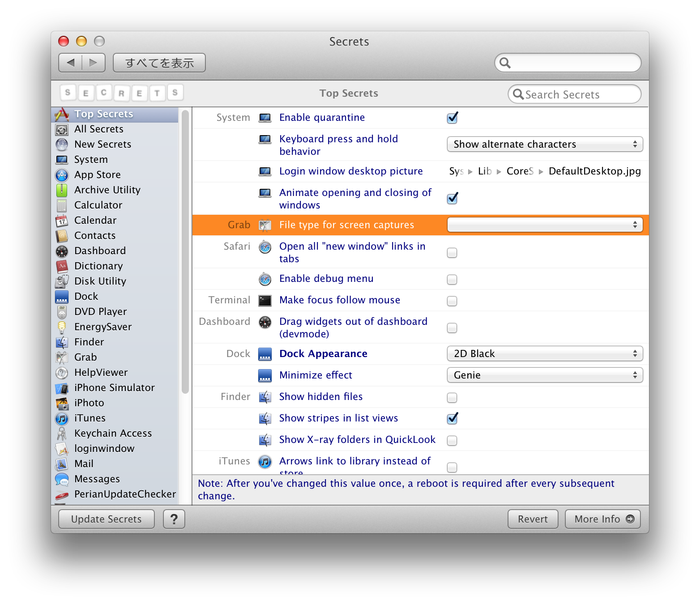Click the PerianUpdateChecker knife icon
Screen dimensions: 700x604
(x=62, y=495)
